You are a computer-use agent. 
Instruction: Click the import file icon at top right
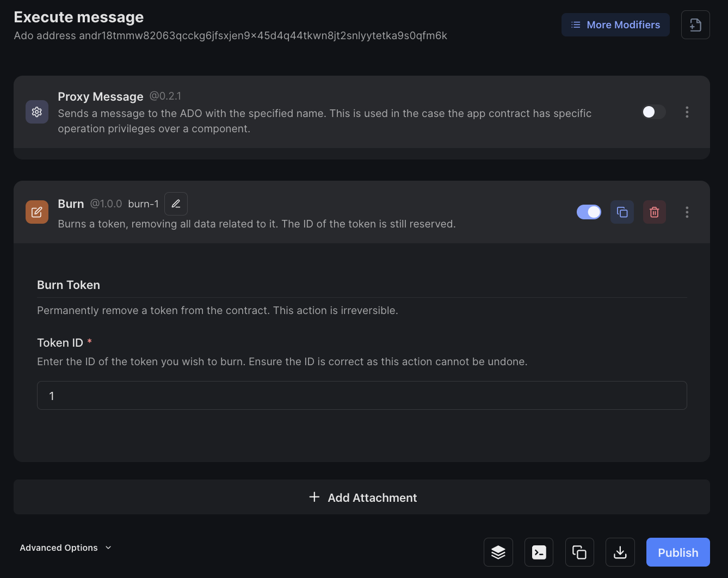(x=695, y=25)
